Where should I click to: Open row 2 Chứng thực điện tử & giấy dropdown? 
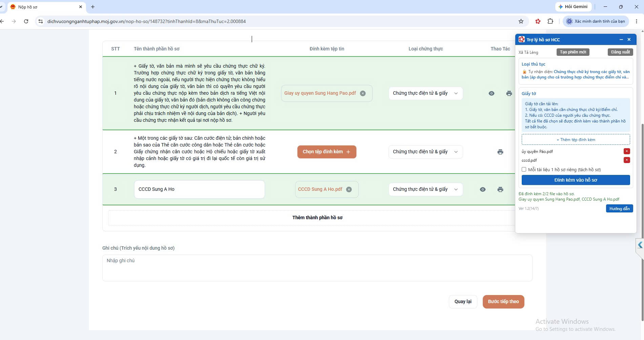[426, 152]
